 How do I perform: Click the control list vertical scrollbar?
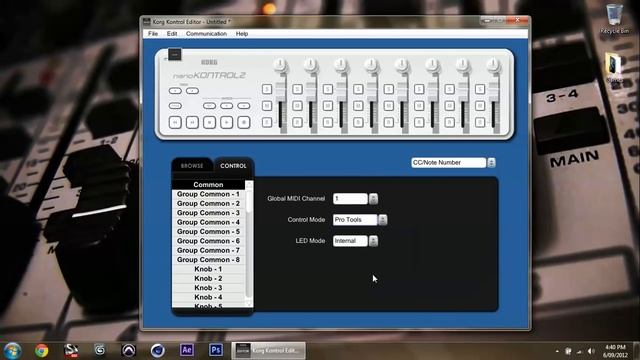point(249,244)
